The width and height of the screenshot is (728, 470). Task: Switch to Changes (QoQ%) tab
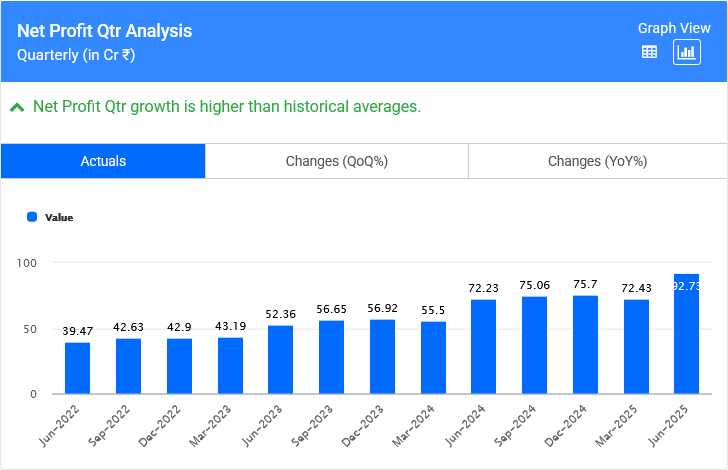pos(336,161)
